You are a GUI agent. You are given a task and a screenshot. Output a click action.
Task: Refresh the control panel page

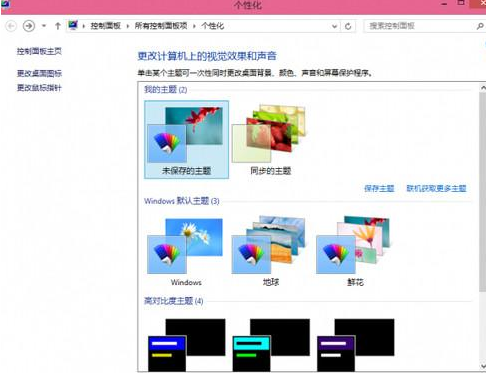[348, 26]
